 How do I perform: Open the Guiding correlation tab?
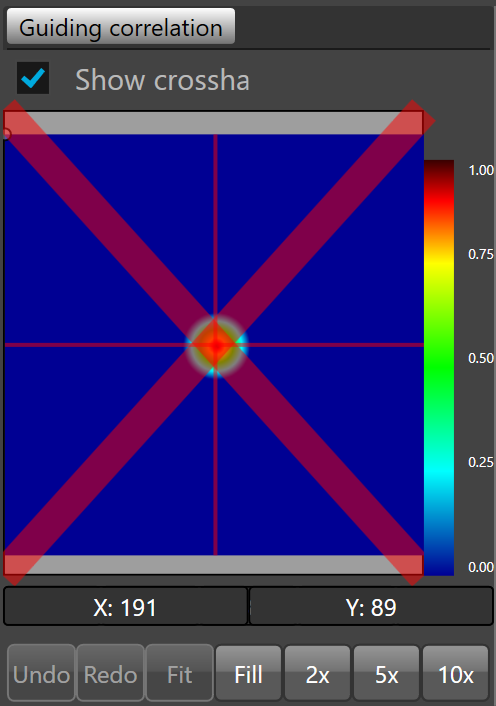[121, 26]
